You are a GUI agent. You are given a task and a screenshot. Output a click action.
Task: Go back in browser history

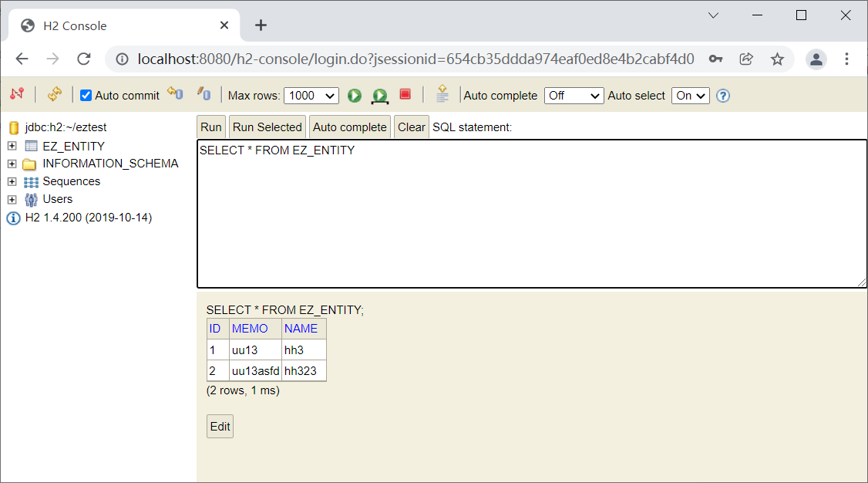tap(22, 59)
